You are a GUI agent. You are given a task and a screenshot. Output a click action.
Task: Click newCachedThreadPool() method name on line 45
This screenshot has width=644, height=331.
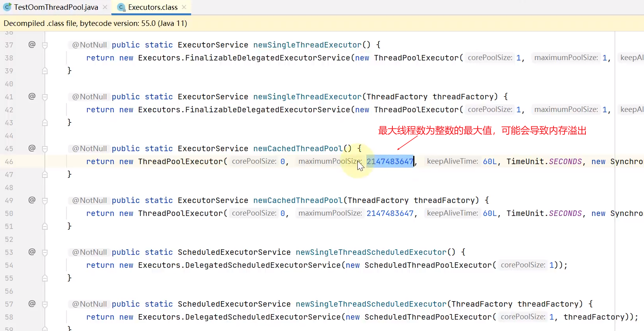298,148
